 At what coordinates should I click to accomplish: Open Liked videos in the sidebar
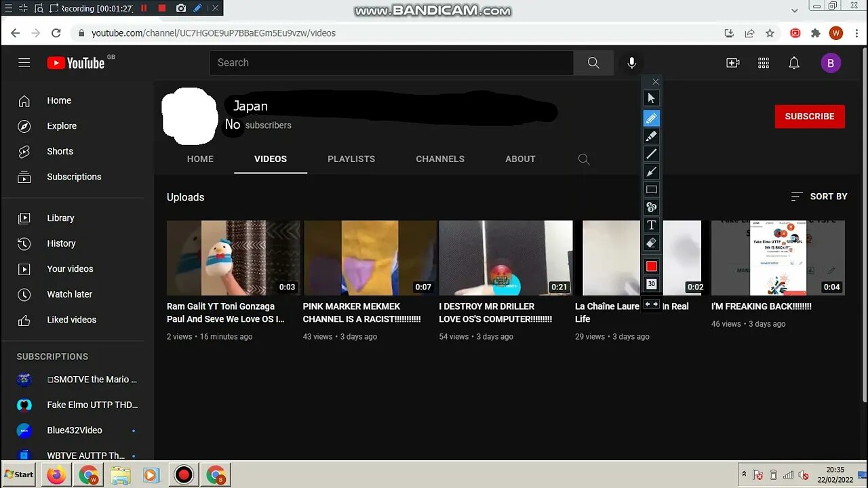[73, 320]
